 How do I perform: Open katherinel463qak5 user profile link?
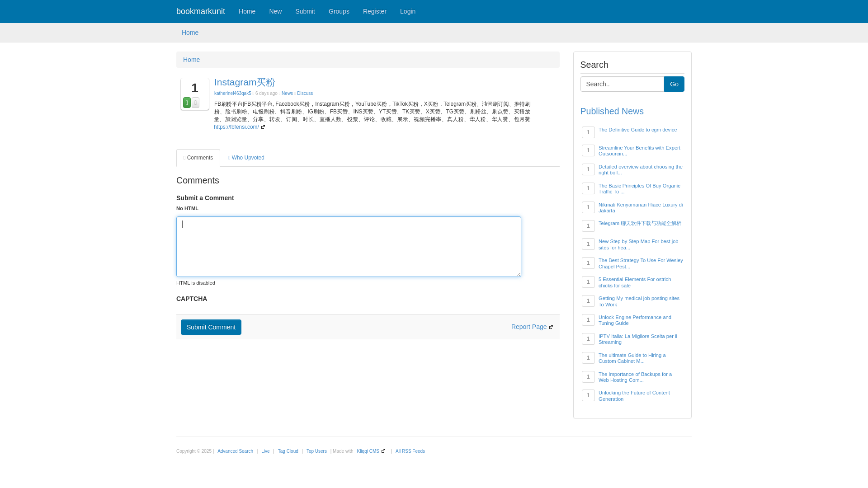232,93
